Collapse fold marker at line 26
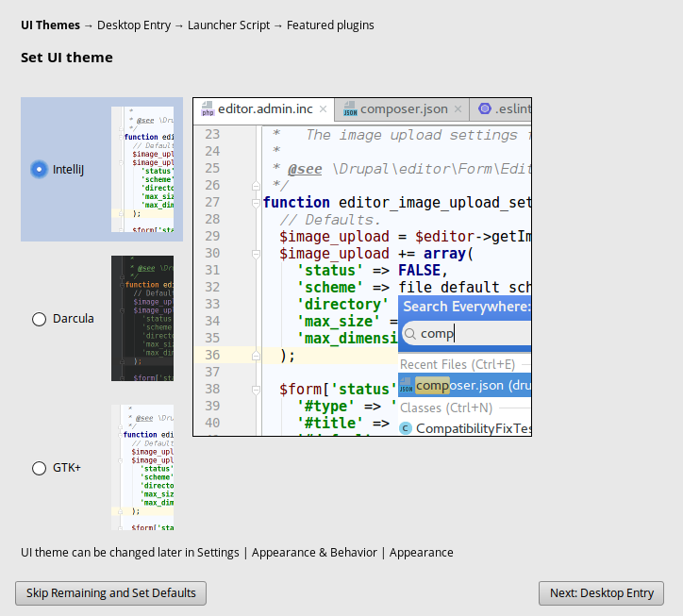This screenshot has width=683, height=616. [257, 186]
